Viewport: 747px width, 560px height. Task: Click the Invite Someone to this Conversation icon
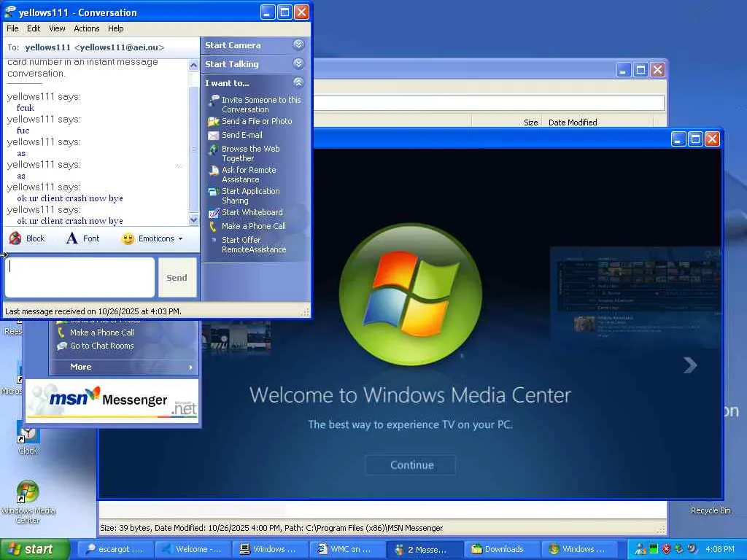coord(214,100)
